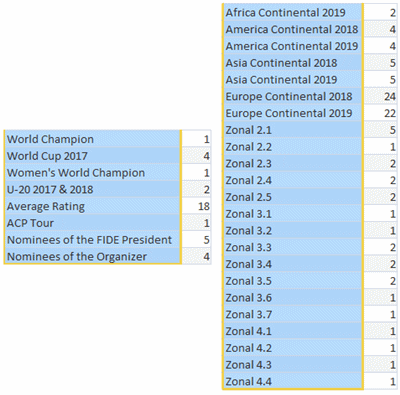Select the Zonal 2.5 label cell

click(x=293, y=197)
